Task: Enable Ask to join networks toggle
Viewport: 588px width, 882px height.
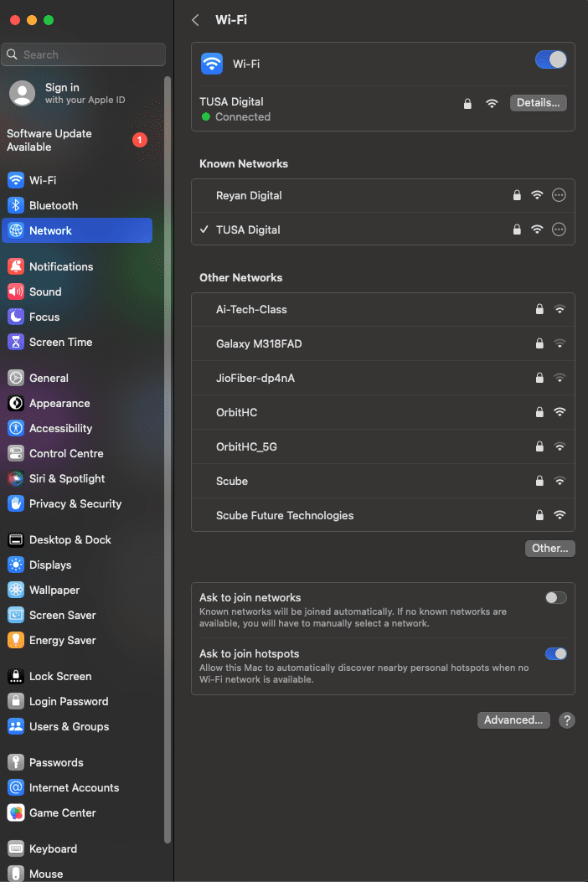Action: pyautogui.click(x=556, y=597)
